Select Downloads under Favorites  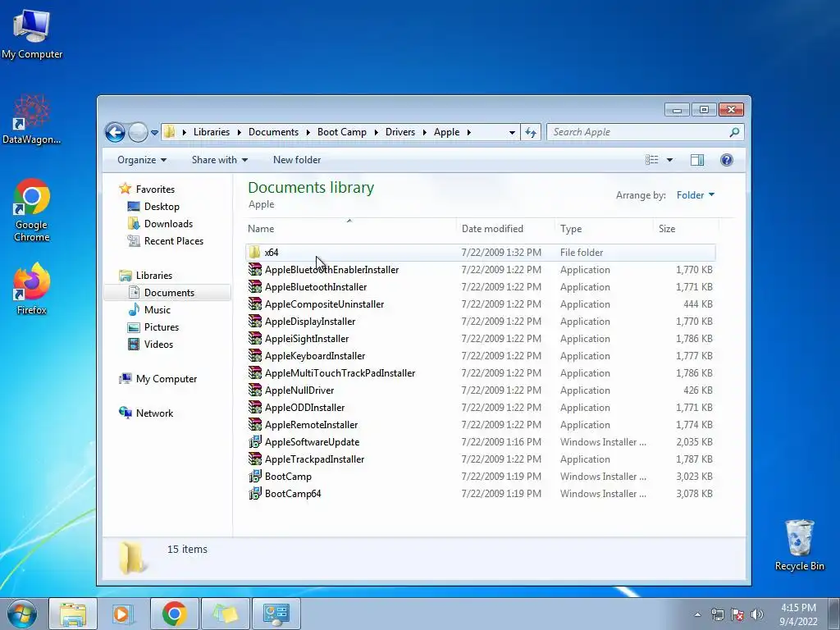point(168,224)
